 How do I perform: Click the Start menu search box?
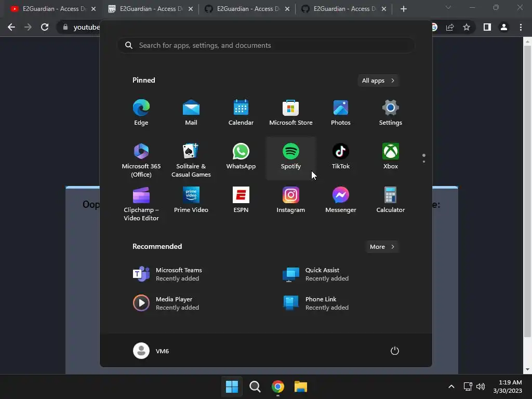coord(266,46)
